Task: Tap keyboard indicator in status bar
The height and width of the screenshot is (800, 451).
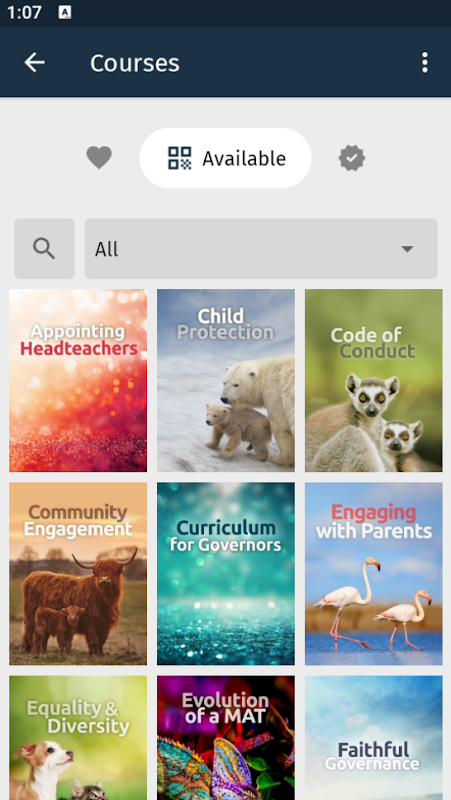Action: [x=64, y=12]
